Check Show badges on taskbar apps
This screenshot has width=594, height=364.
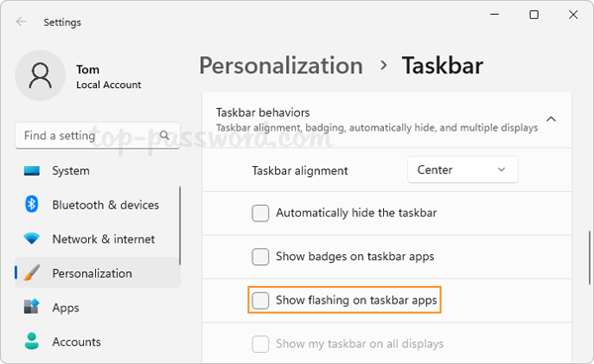click(x=260, y=257)
